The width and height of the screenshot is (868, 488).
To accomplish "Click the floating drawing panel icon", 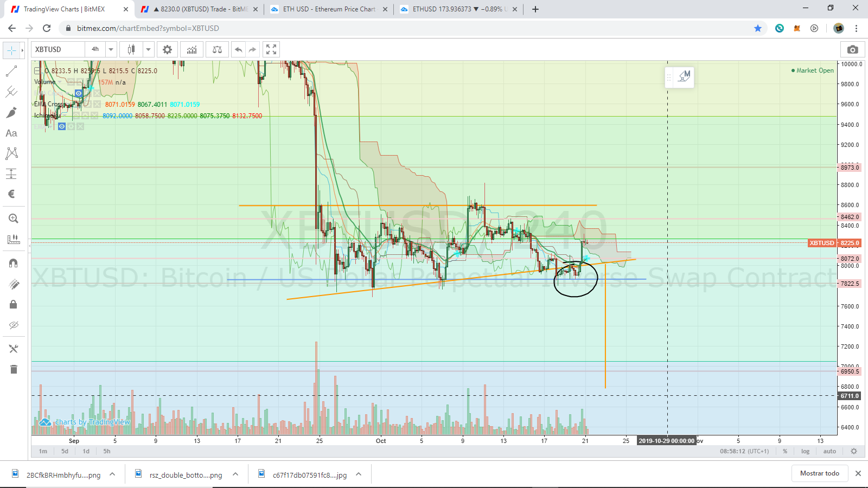I will [x=684, y=77].
